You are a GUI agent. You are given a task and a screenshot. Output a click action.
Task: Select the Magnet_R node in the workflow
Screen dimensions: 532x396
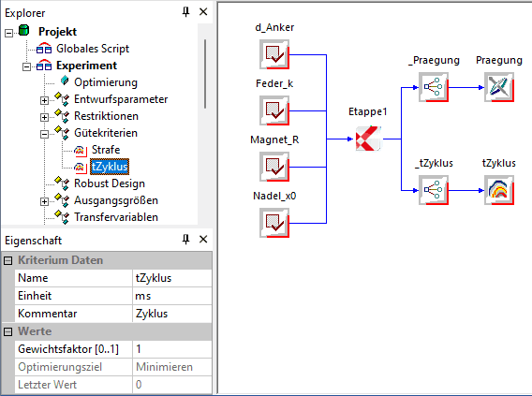pyautogui.click(x=274, y=167)
